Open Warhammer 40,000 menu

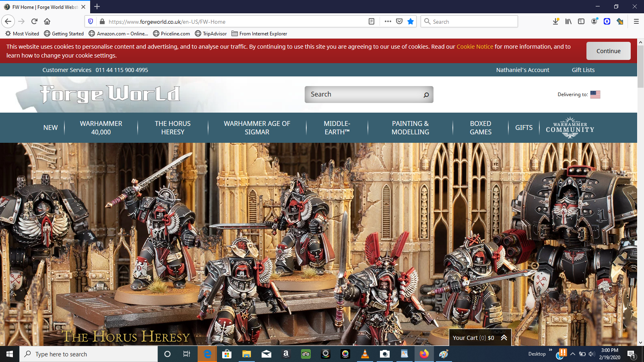pos(101,128)
